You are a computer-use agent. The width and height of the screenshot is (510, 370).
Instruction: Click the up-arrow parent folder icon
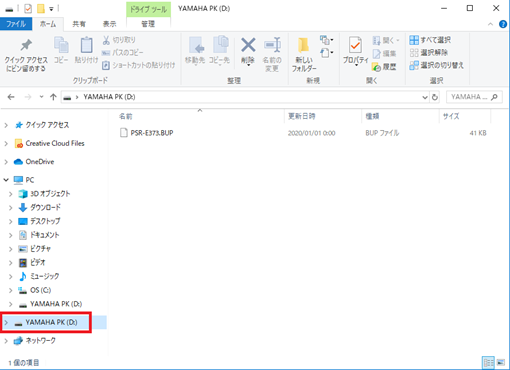[x=53, y=97]
